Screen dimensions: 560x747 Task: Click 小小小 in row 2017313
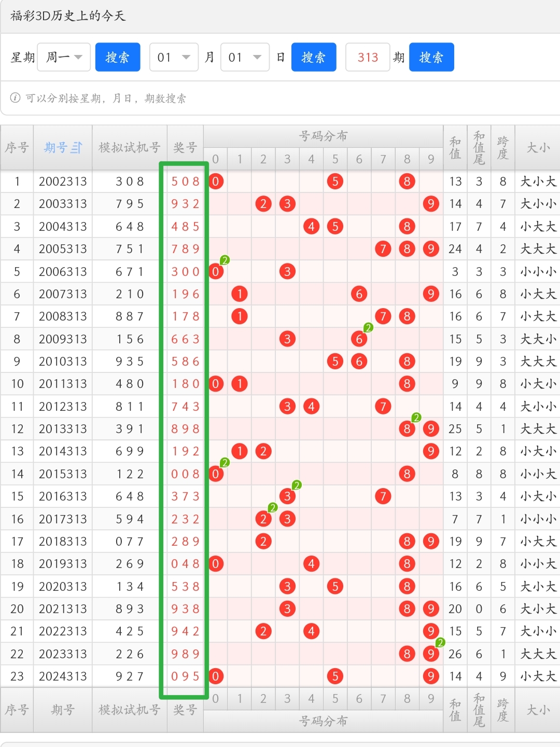click(538, 519)
